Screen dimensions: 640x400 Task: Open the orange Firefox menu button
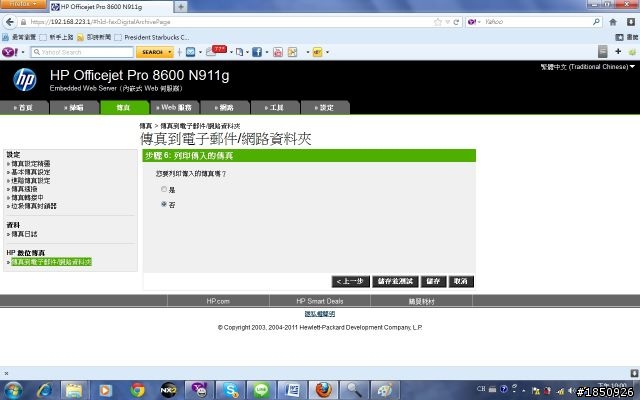pos(23,4)
